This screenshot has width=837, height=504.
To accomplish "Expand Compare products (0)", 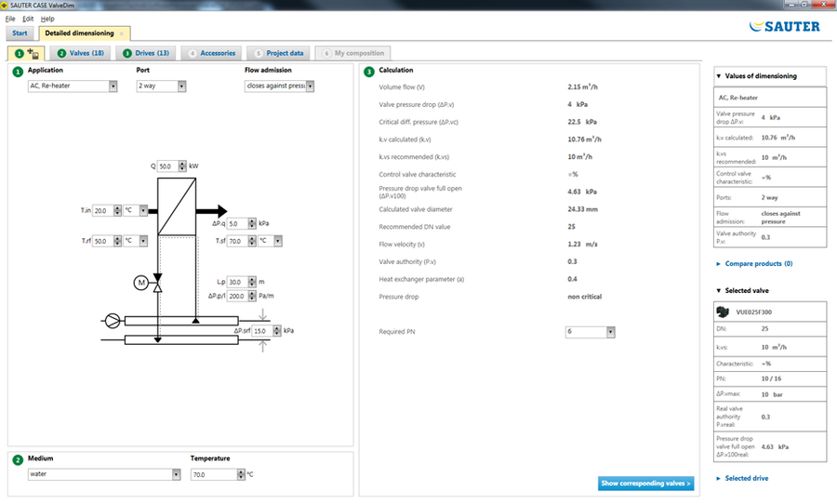I will (x=718, y=264).
